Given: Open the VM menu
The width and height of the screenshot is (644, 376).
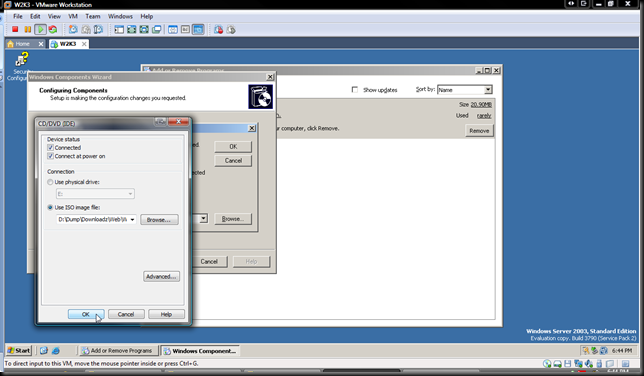Looking at the screenshot, I should coord(73,16).
